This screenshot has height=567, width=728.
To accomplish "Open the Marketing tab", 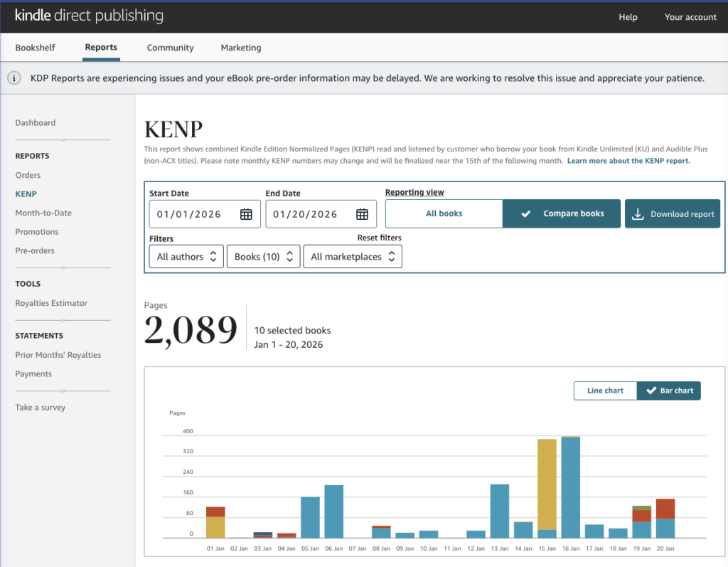I will (x=240, y=48).
